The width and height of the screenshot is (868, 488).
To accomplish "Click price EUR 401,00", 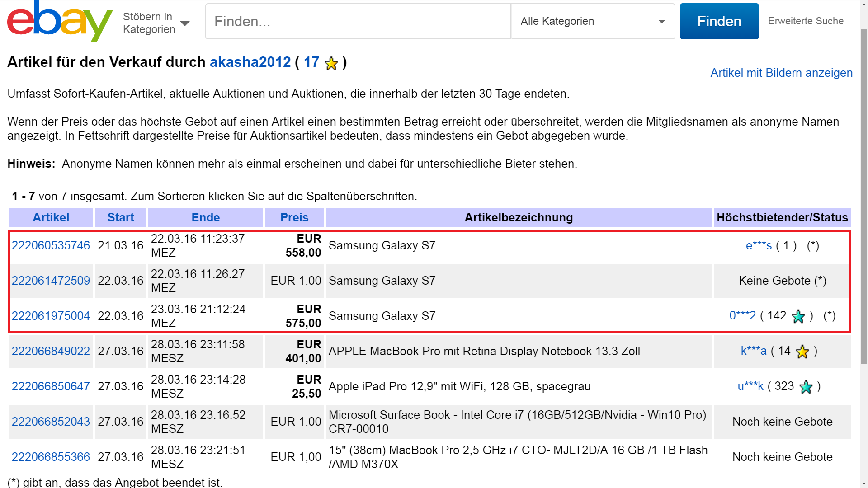I will coord(303,351).
